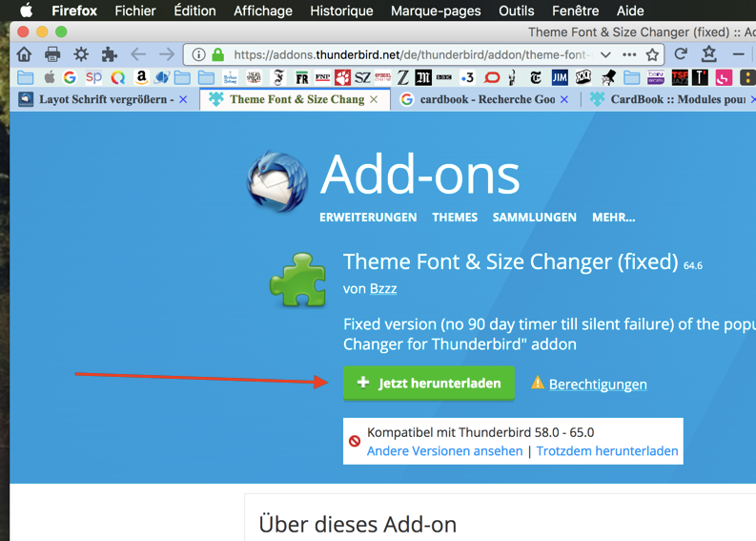Close the 'Theme Font & Size Chang' tab
This screenshot has width=756, height=541.
point(374,99)
